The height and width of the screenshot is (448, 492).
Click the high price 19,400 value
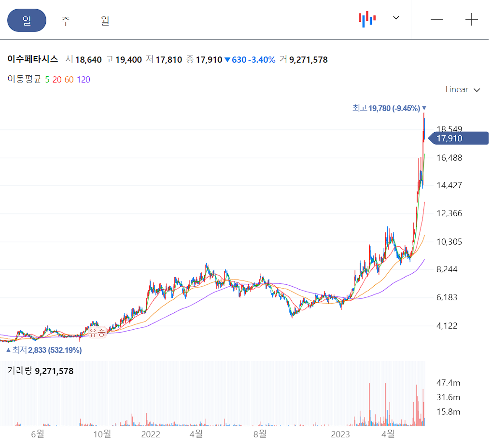[128, 59]
